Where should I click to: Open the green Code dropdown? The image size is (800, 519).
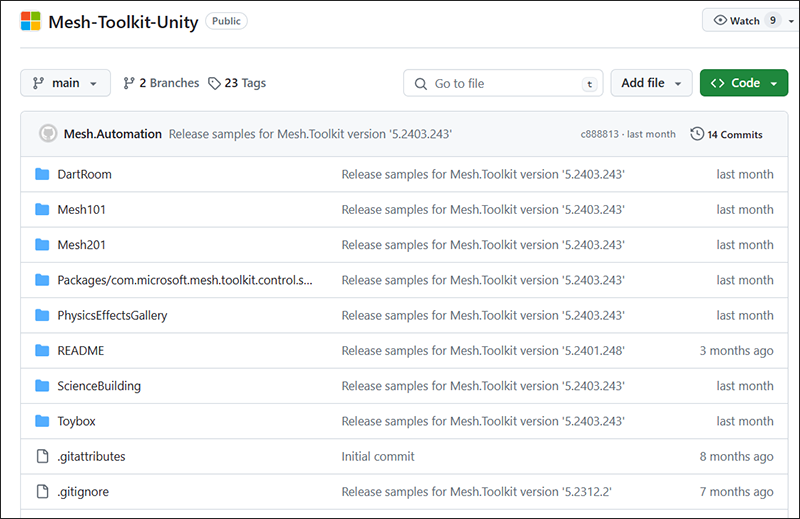[744, 83]
